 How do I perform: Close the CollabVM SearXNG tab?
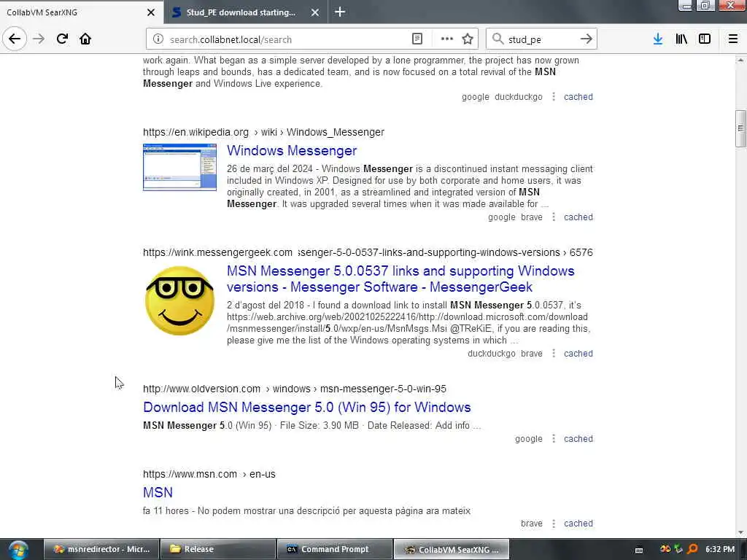(150, 12)
